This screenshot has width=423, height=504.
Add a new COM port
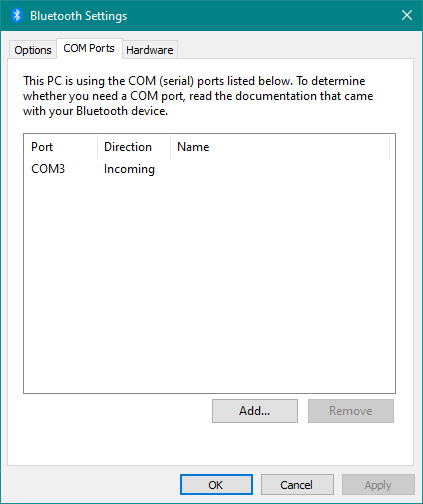click(255, 411)
